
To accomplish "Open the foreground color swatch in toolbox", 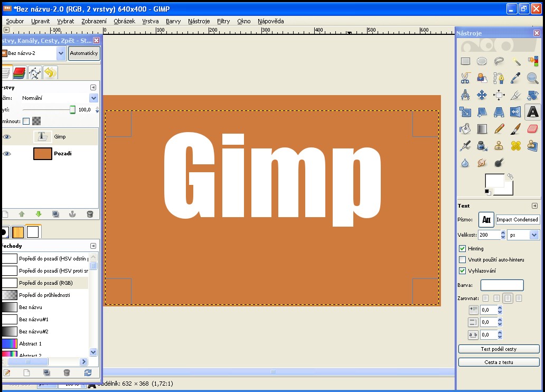I will click(495, 181).
